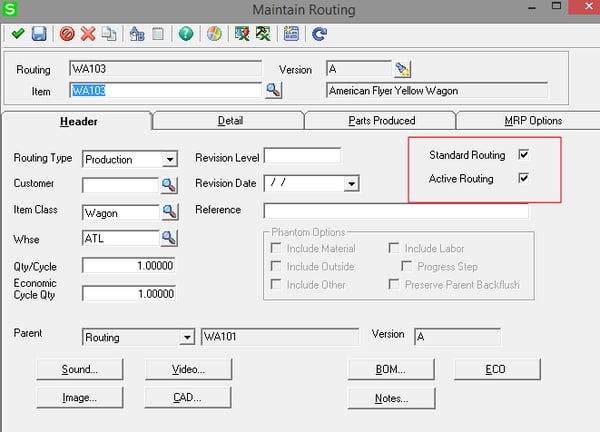Open the Notes... button
Viewport: 600px width, 432px height.
pos(391,398)
